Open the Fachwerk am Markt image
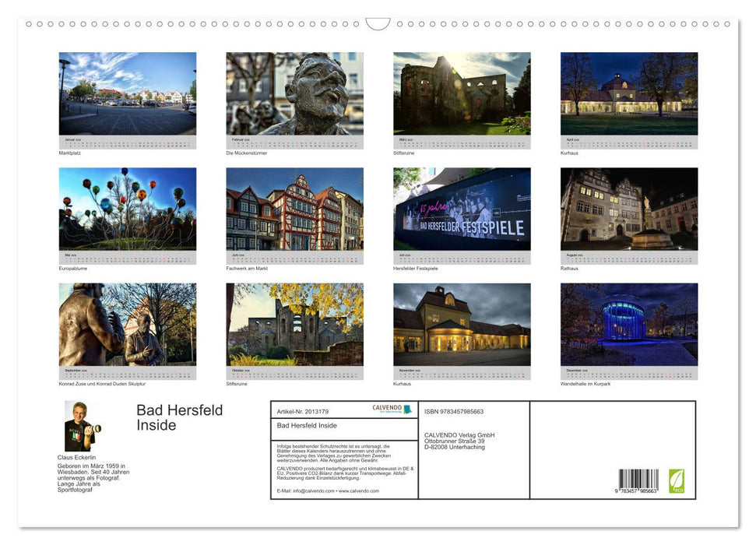 click(294, 210)
